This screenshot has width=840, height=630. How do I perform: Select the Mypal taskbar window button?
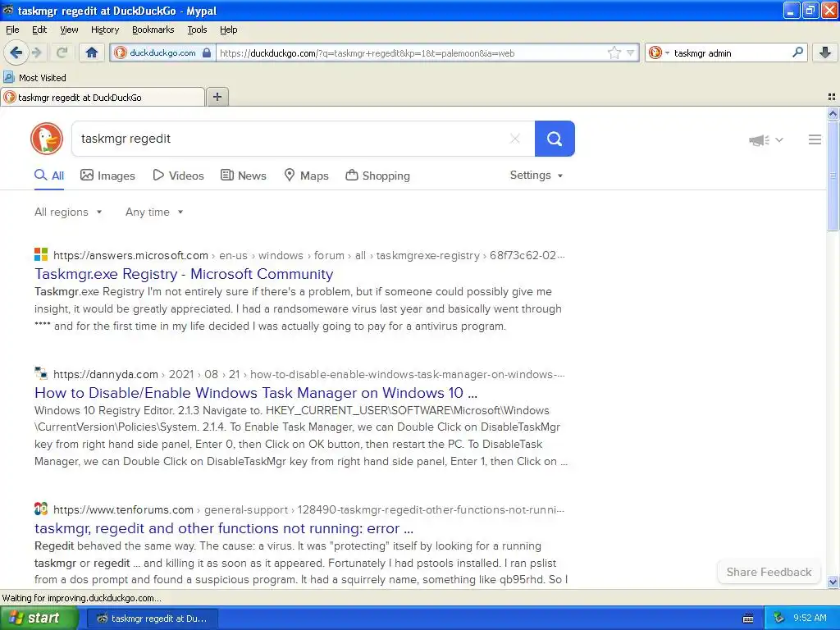click(x=153, y=619)
